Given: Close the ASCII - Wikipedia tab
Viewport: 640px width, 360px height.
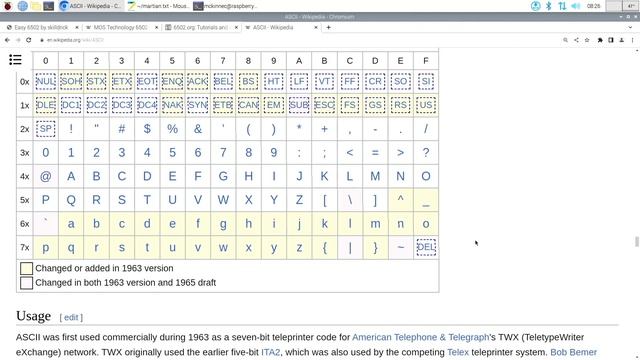Looking at the screenshot, I should (x=316, y=27).
